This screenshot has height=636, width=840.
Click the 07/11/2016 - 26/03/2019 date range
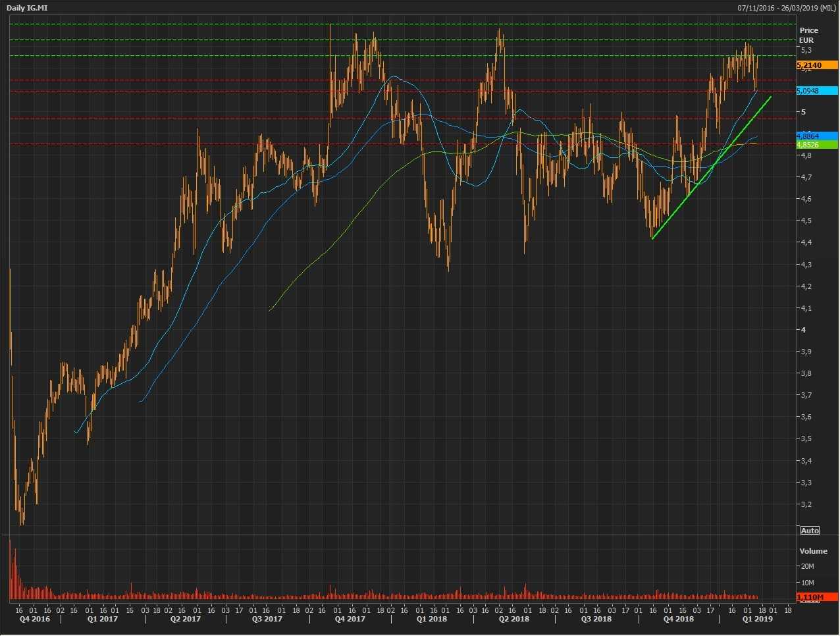[787, 8]
